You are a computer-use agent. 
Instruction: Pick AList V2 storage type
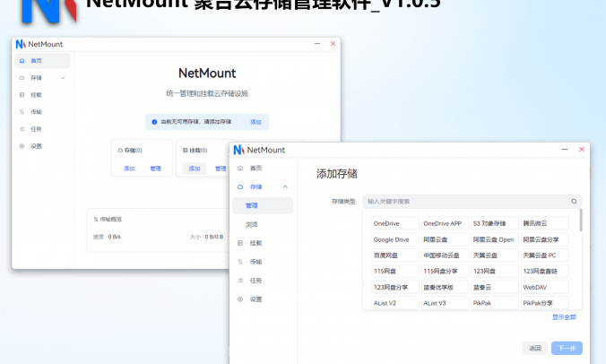pyautogui.click(x=395, y=303)
